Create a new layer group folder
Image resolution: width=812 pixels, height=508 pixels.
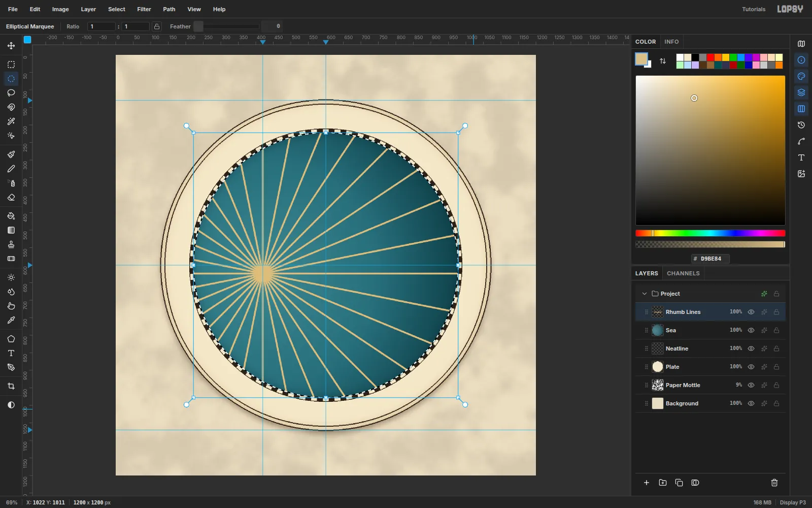(663, 483)
